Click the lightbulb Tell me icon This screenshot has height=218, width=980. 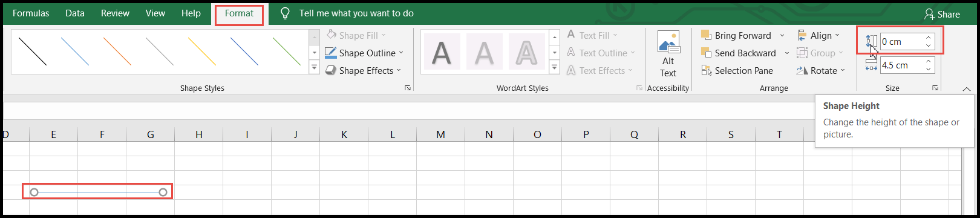[286, 14]
